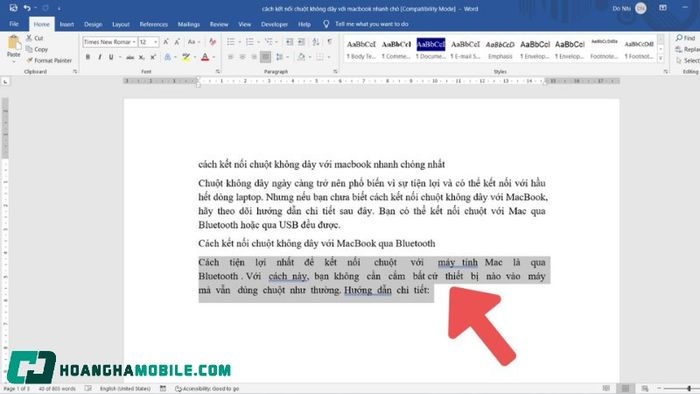Screen dimensions: 700x394
Task: Sort the selected paragraphs
Action: coord(316,42)
